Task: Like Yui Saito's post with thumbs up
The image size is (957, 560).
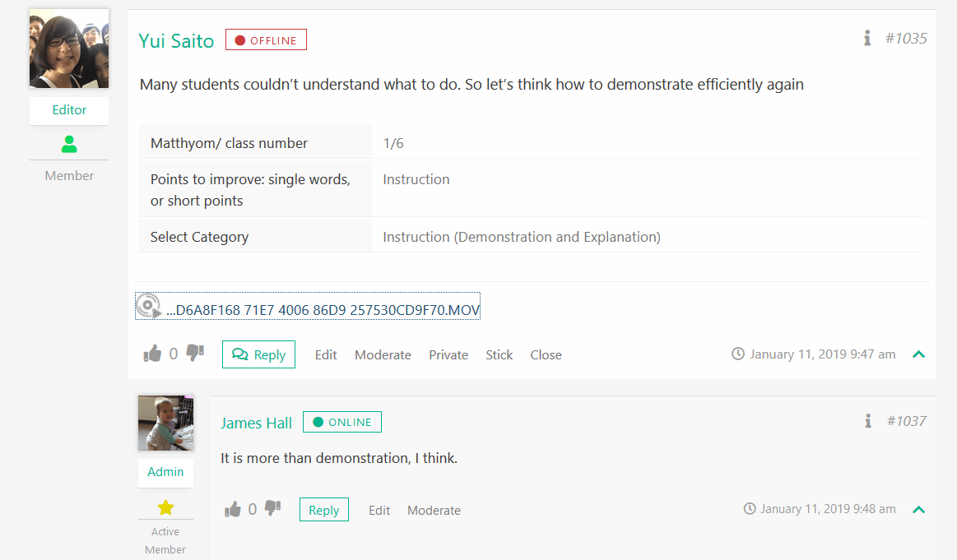Action: pos(152,354)
